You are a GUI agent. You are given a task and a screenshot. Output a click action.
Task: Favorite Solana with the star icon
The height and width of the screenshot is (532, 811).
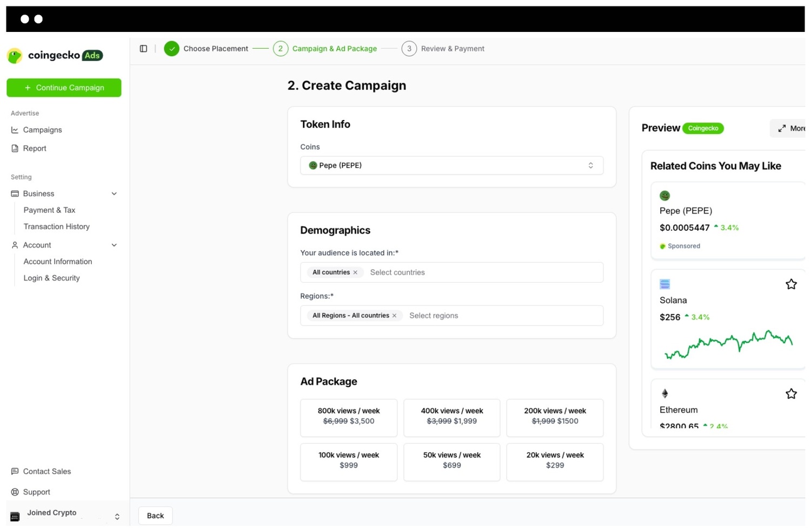coord(791,284)
